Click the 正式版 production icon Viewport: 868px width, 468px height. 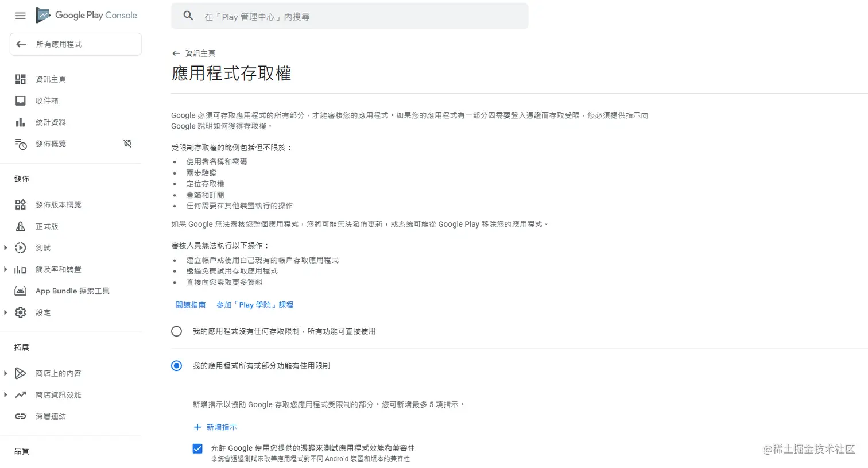coord(21,226)
